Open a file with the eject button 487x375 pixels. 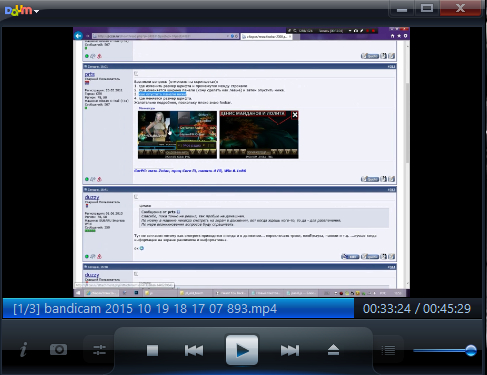pos(333,350)
